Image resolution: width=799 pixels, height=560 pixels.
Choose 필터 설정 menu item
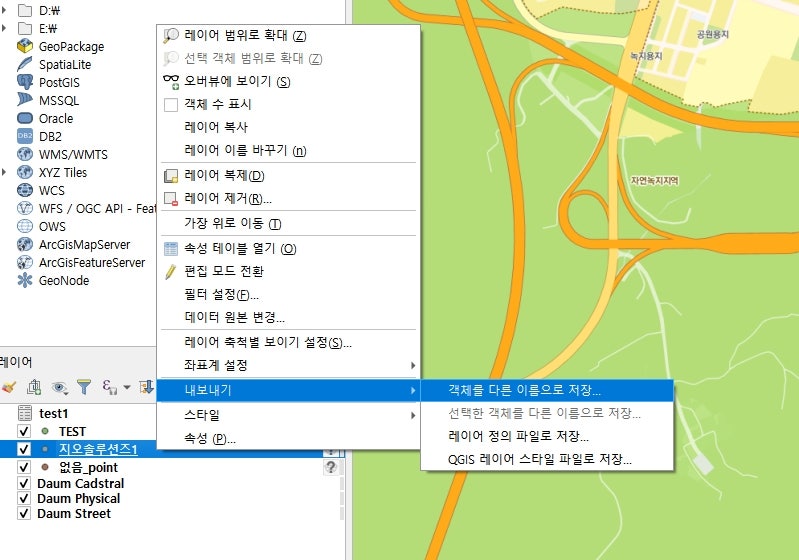(x=288, y=294)
